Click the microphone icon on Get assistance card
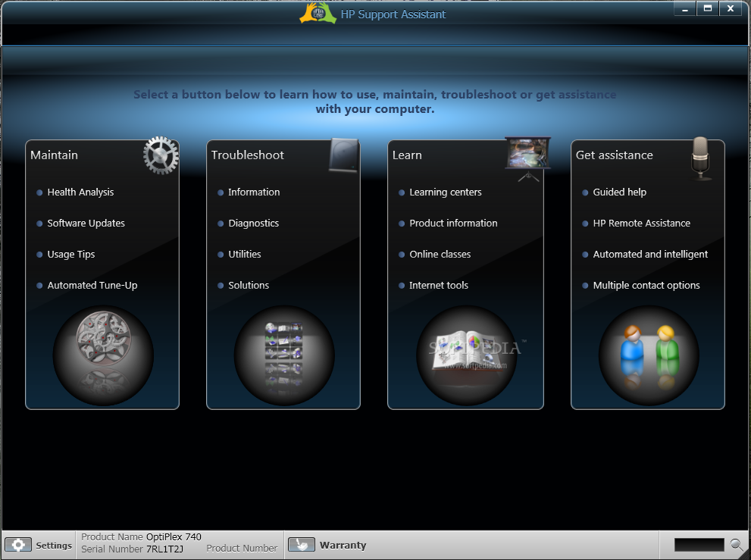 coord(701,158)
